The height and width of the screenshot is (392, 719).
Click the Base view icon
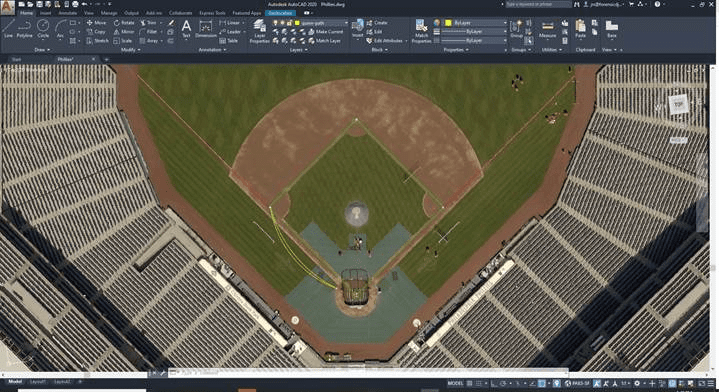(611, 29)
